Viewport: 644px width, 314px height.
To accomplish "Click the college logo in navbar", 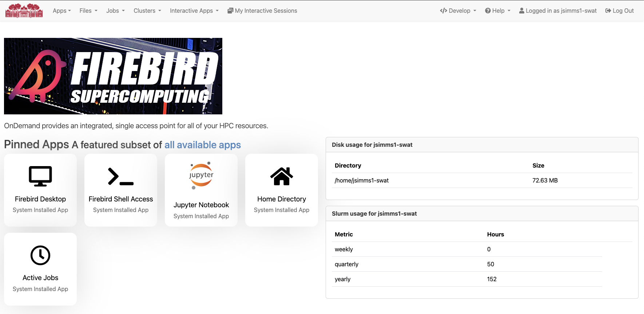I will coord(24,11).
